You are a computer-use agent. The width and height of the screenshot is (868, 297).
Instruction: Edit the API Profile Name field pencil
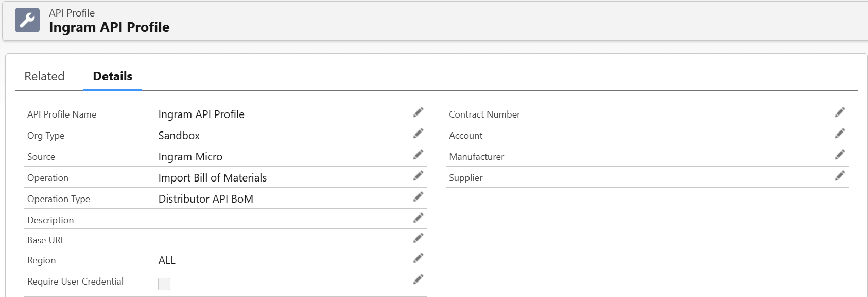pyautogui.click(x=418, y=112)
